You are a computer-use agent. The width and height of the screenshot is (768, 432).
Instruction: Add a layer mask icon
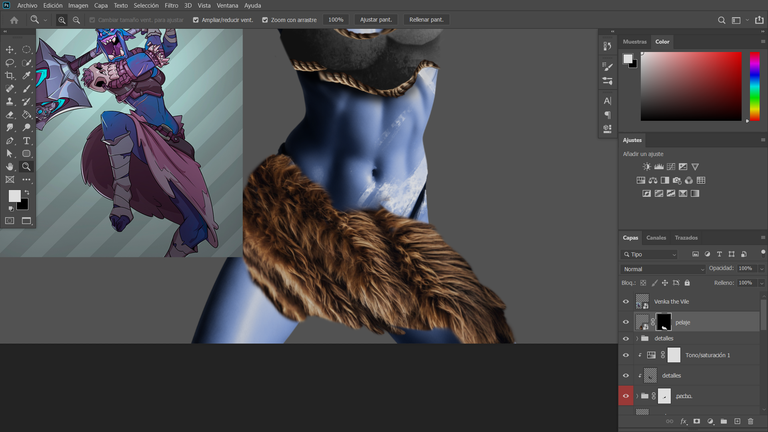696,421
